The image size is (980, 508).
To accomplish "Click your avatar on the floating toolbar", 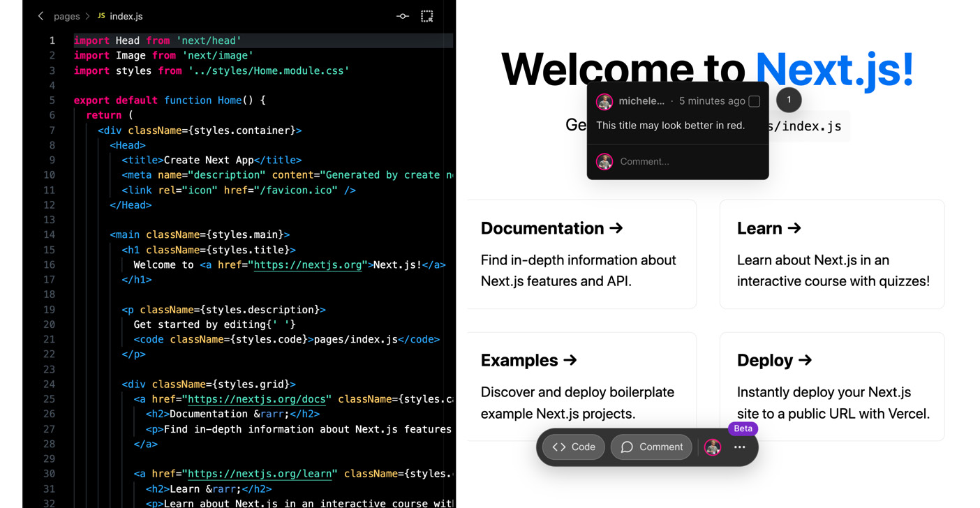I will click(x=712, y=447).
